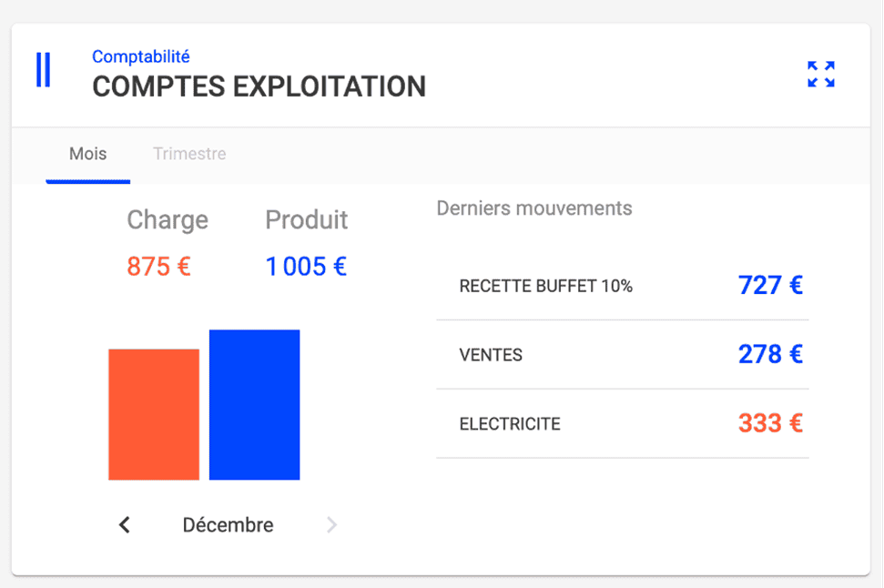Open the ELECTRICITE movement row
The height and width of the screenshot is (588, 884).
pos(510,424)
